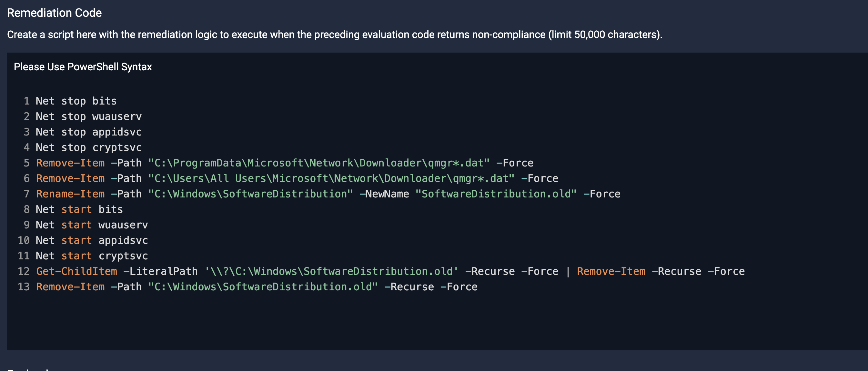Click the 'All Users' qmgr*.dat path string
Image resolution: width=868 pixels, height=371 pixels.
[331, 179]
